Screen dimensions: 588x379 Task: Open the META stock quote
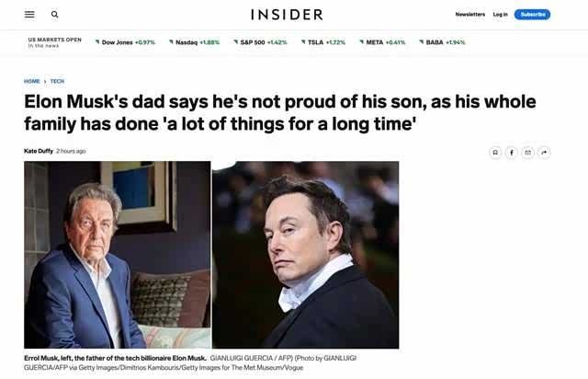click(x=382, y=42)
